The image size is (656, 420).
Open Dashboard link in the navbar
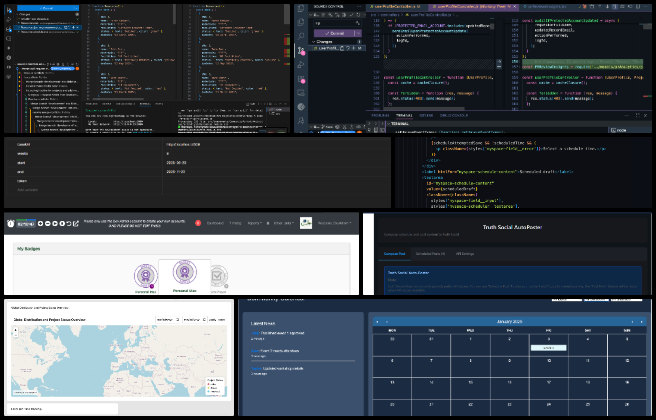215,223
